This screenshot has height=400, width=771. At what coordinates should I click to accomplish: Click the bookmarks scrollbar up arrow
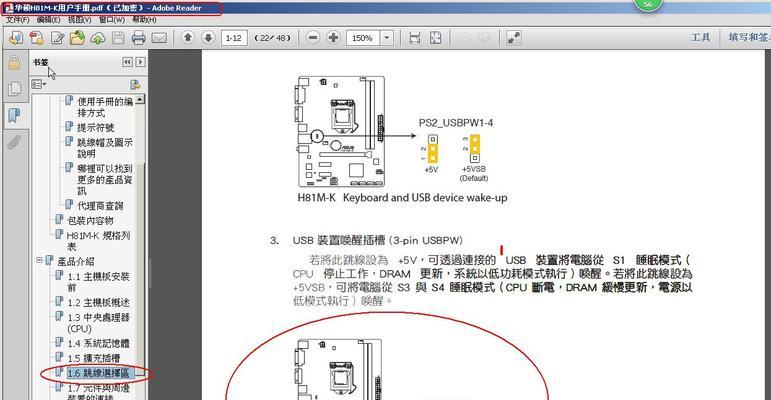click(140, 99)
